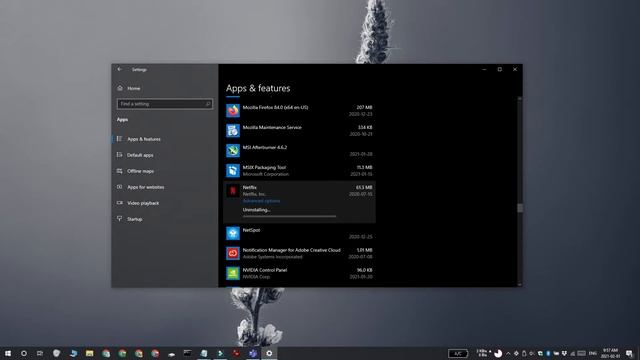Open Task View from the taskbar
The width and height of the screenshot is (640, 360).
tap(40, 353)
